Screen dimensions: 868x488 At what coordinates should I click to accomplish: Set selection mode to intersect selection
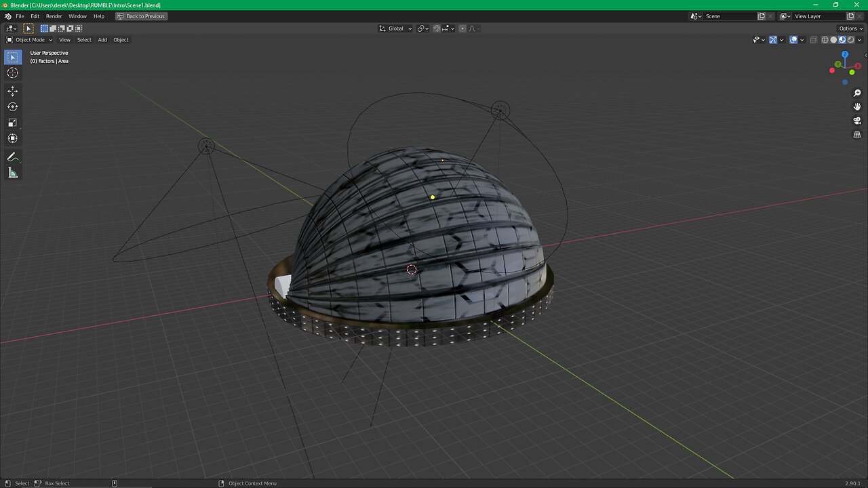point(79,28)
